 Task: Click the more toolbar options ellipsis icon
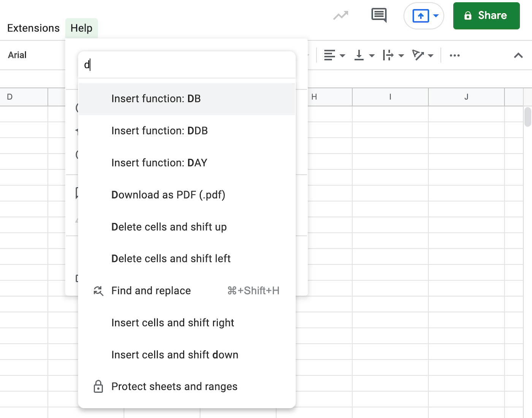[x=454, y=55]
